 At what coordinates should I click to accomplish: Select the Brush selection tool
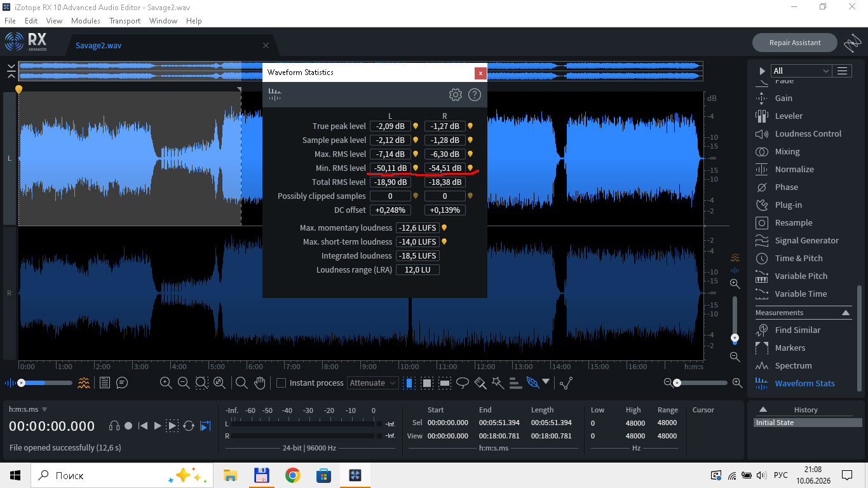[x=480, y=383]
